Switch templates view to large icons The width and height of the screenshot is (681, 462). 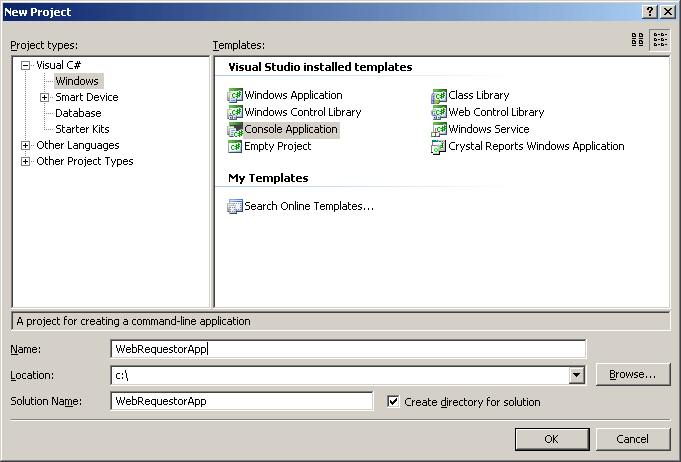637,40
